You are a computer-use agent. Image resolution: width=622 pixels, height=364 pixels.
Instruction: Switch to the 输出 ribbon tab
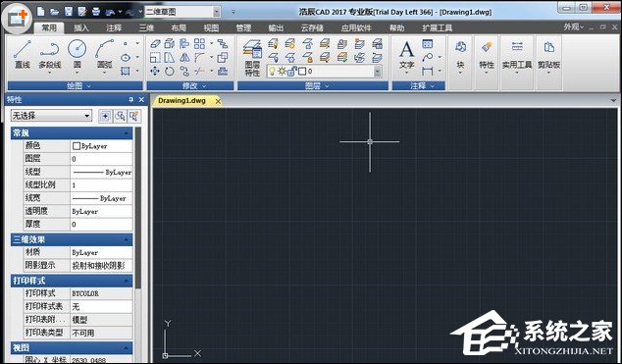(276, 27)
